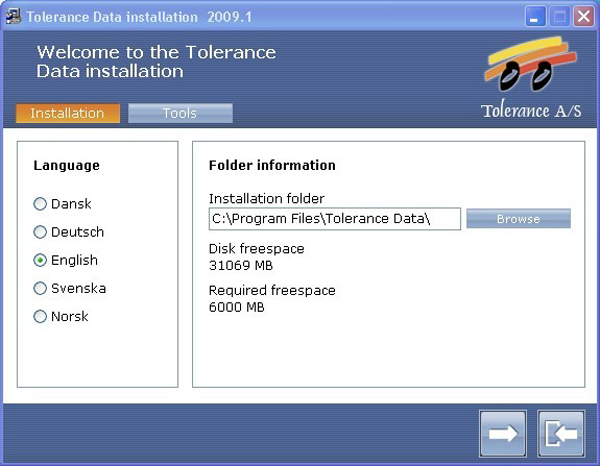
Task: Click the installer icon in title bar
Action: (x=13, y=16)
